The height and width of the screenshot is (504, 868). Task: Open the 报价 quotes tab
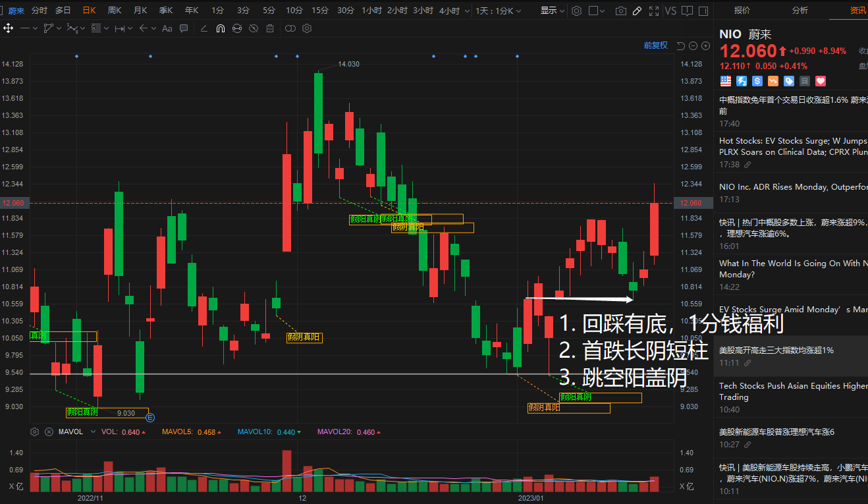click(x=742, y=11)
